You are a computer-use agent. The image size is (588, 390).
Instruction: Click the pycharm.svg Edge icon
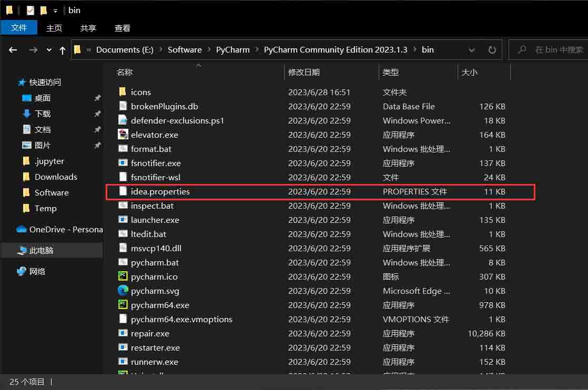click(x=123, y=291)
